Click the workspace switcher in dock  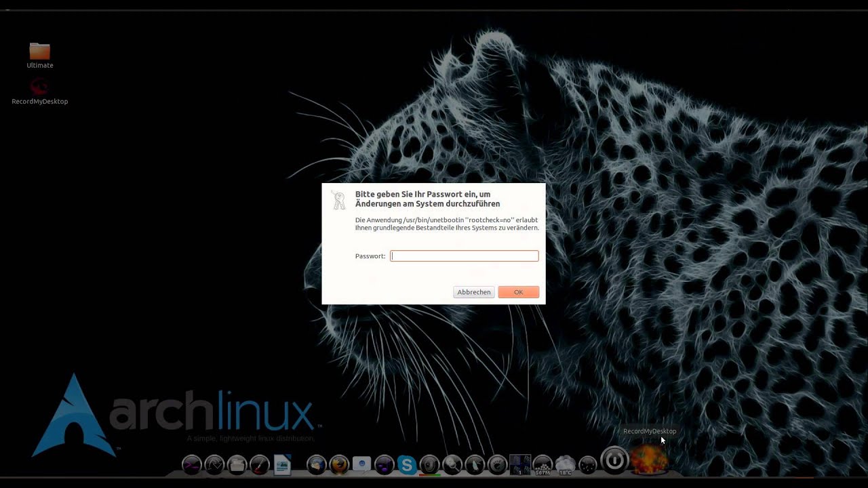click(520, 464)
